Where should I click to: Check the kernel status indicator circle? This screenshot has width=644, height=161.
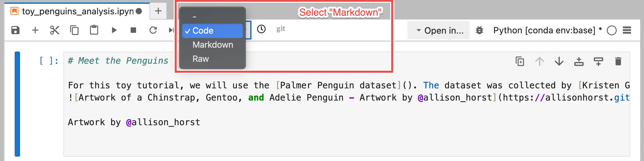click(612, 30)
